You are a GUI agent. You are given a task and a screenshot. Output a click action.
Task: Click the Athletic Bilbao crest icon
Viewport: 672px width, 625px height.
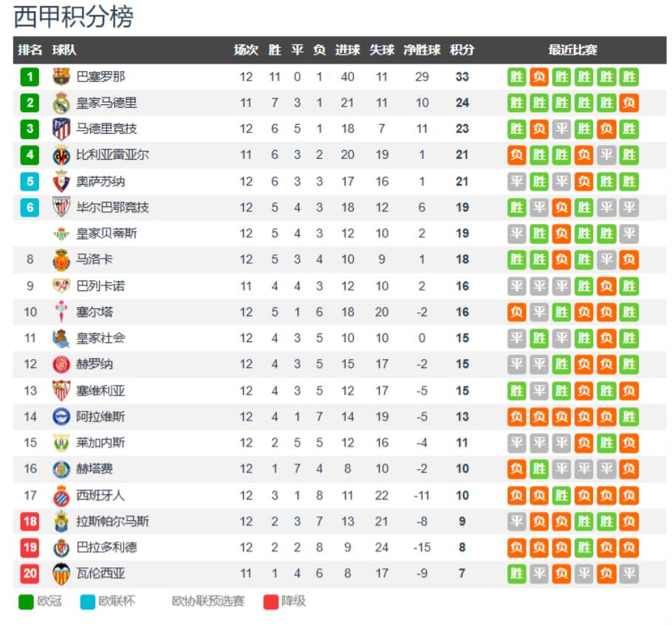click(x=61, y=208)
